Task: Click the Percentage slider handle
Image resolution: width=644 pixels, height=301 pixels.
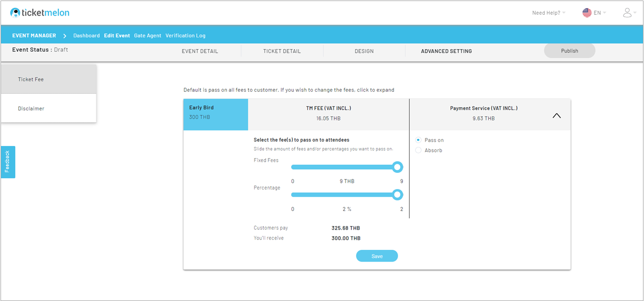Action: pyautogui.click(x=398, y=195)
